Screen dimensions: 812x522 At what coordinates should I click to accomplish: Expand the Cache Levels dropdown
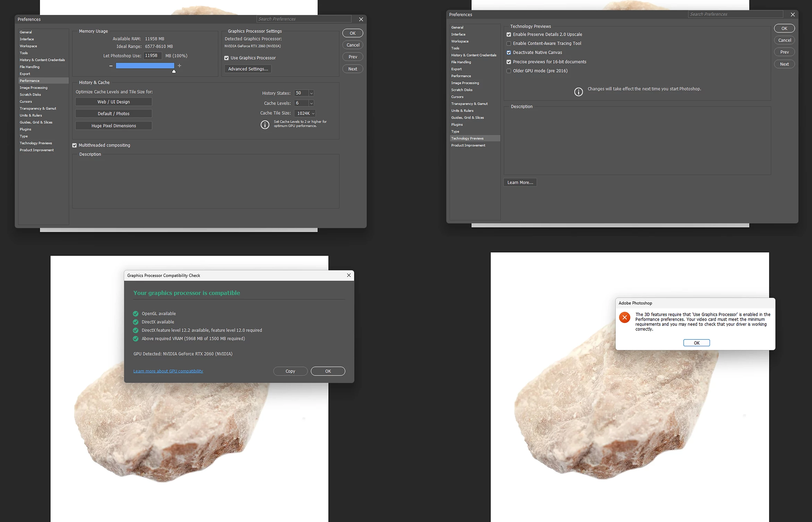click(x=311, y=103)
